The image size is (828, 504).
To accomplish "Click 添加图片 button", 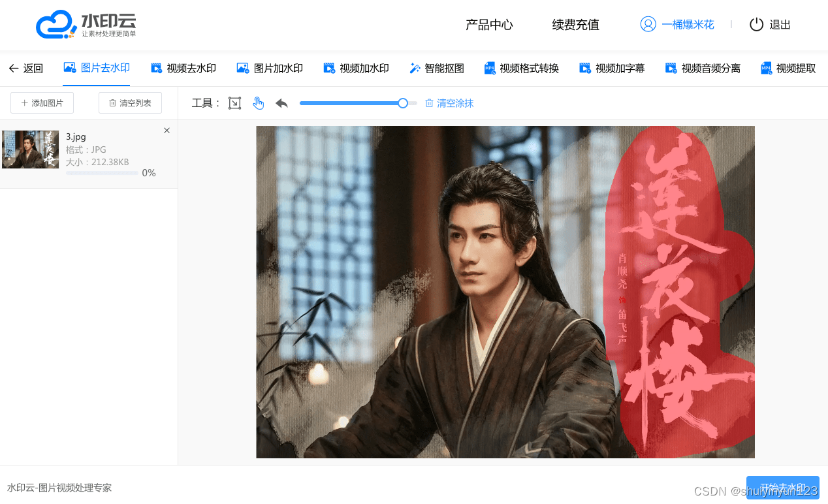I will tap(42, 103).
